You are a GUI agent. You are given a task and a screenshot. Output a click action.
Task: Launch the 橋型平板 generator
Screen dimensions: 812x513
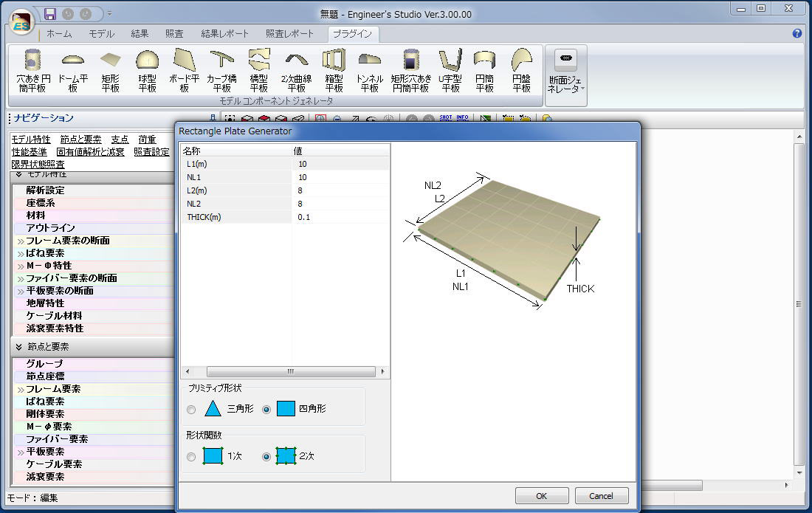tap(259, 70)
